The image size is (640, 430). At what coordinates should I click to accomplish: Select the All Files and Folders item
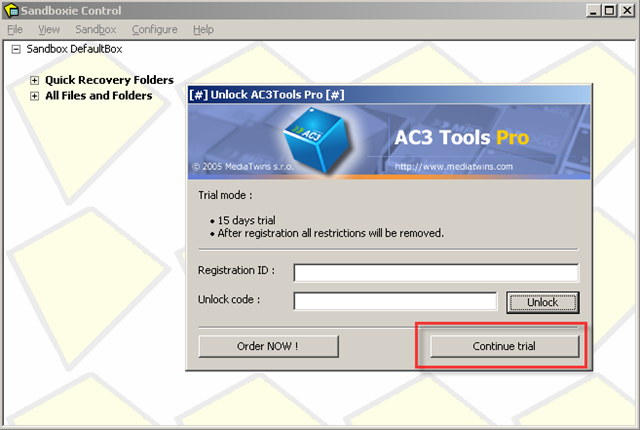pyautogui.click(x=99, y=95)
